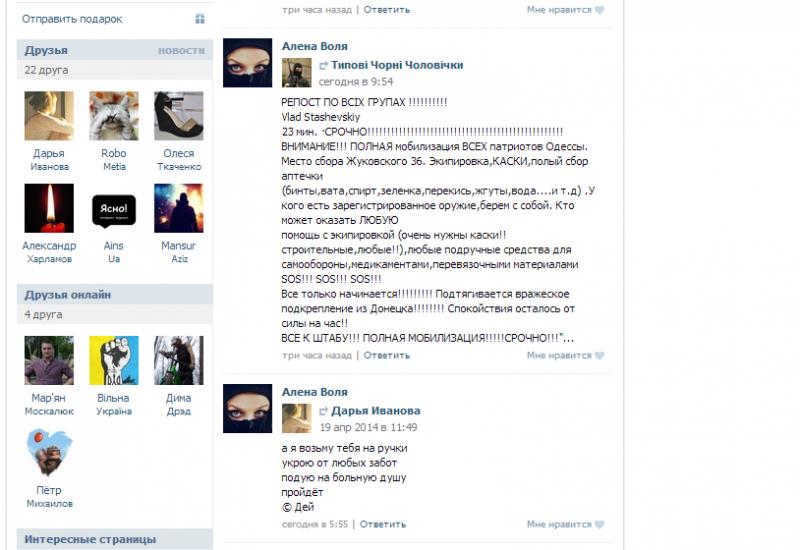
Task: Click the heart icon on the Дарья Иванова repost
Action: tap(599, 524)
